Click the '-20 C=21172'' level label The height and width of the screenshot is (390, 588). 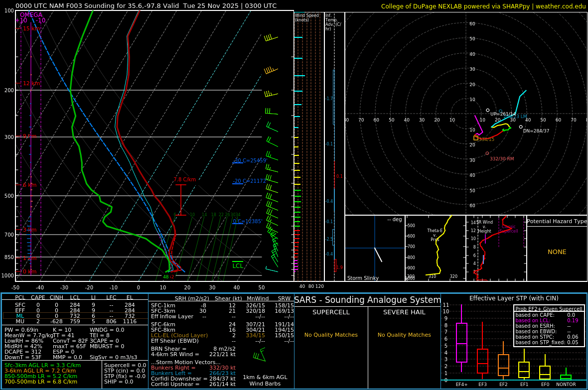[249, 181]
